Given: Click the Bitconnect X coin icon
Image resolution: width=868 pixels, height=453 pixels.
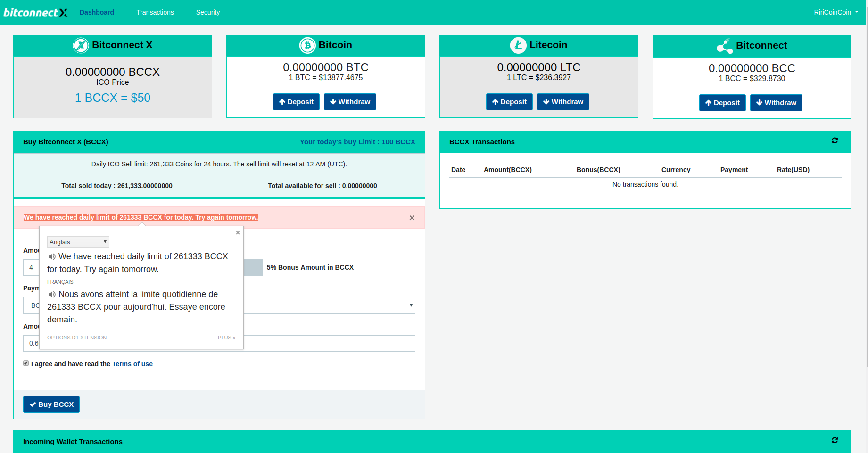Looking at the screenshot, I should pyautogui.click(x=81, y=46).
